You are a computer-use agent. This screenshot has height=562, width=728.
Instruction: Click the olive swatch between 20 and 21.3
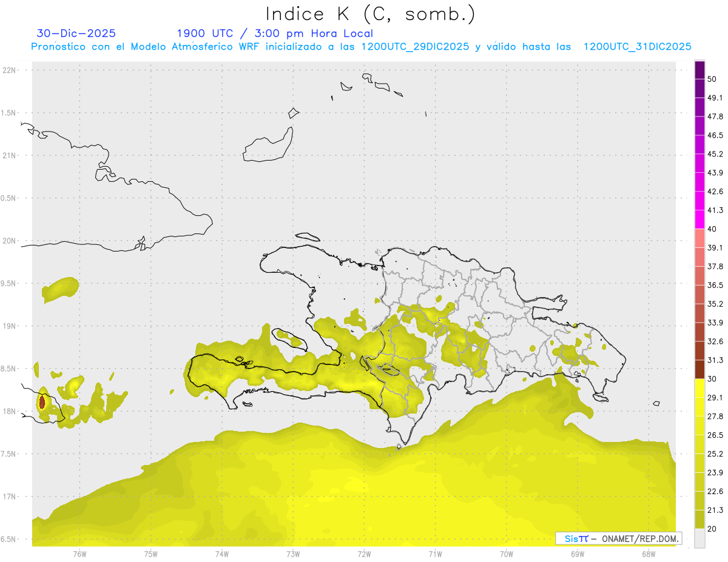point(699,520)
